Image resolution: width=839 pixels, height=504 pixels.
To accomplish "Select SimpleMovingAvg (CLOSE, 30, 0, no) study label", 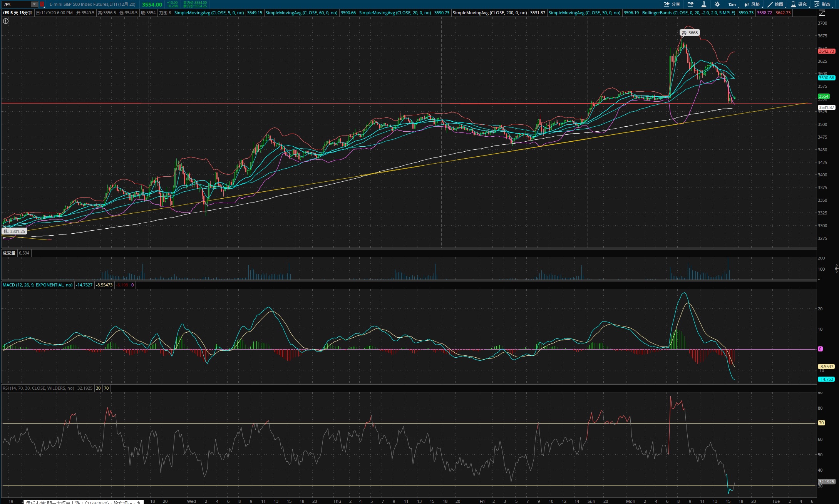I will [584, 13].
